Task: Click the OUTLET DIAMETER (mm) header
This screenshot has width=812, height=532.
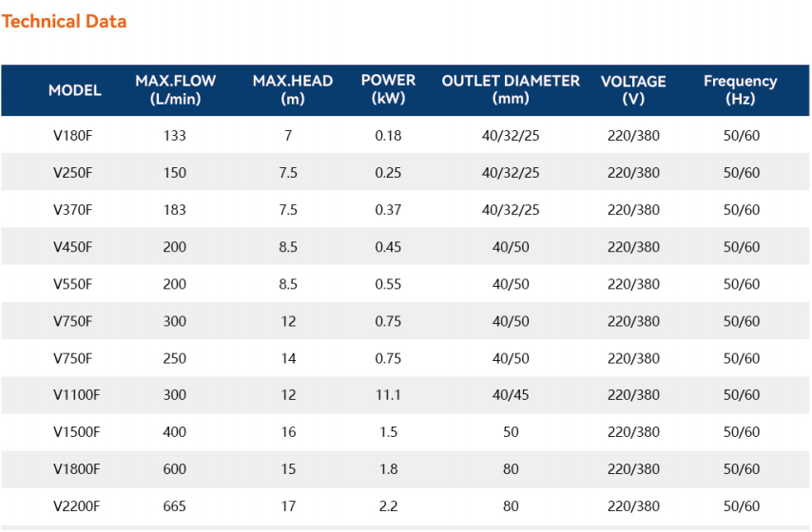Action: point(511,89)
